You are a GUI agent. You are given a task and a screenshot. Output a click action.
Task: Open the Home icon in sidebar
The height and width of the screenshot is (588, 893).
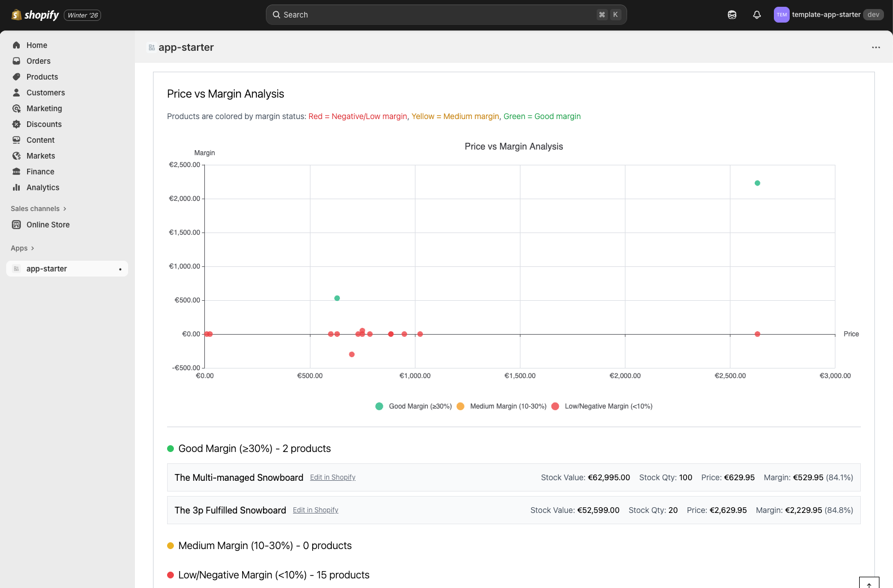pos(16,45)
